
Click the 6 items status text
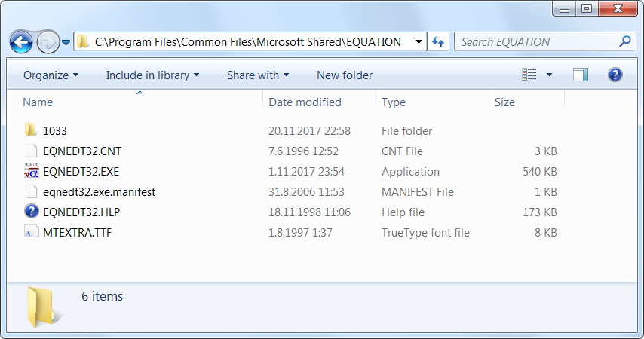pyautogui.click(x=103, y=296)
